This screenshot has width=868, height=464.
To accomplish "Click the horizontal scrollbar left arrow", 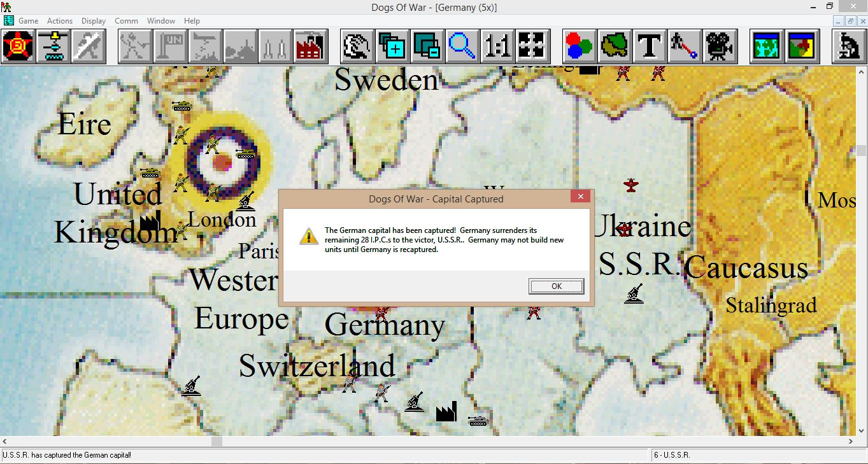I will tap(5, 441).
